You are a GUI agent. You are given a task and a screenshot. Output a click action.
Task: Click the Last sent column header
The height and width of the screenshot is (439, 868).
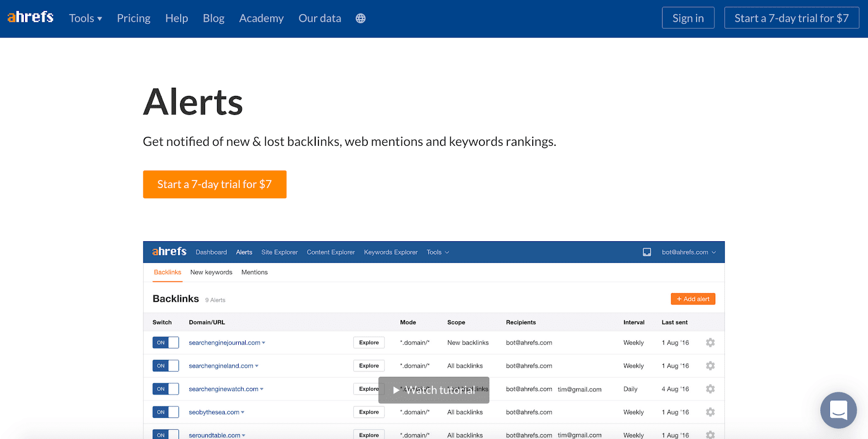(674, 322)
